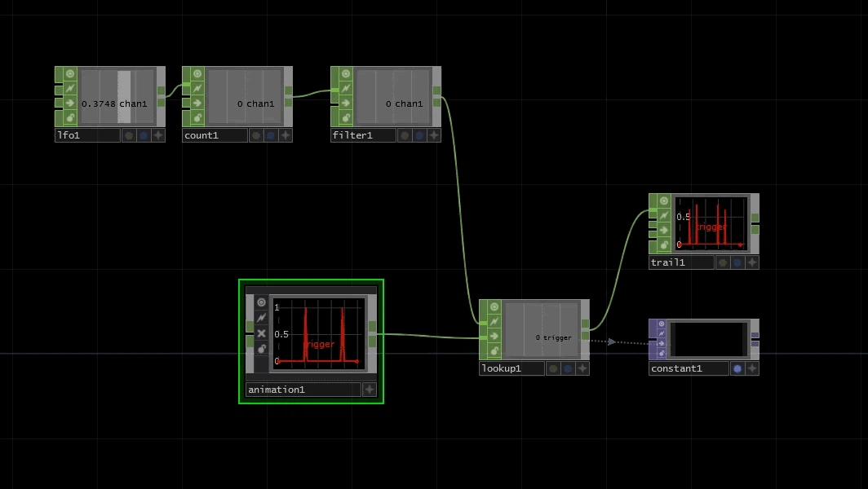Image resolution: width=868 pixels, height=489 pixels.
Task: Toggle the viewer active flag on lookup1
Action: [x=494, y=307]
